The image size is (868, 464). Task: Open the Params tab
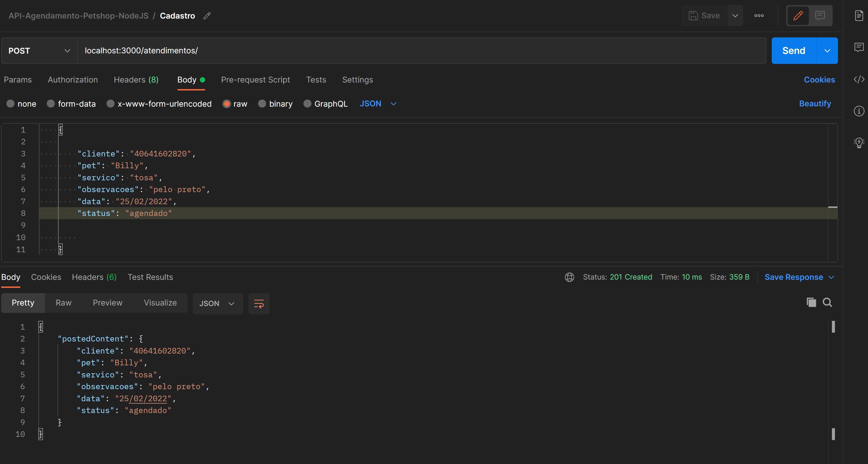point(18,80)
